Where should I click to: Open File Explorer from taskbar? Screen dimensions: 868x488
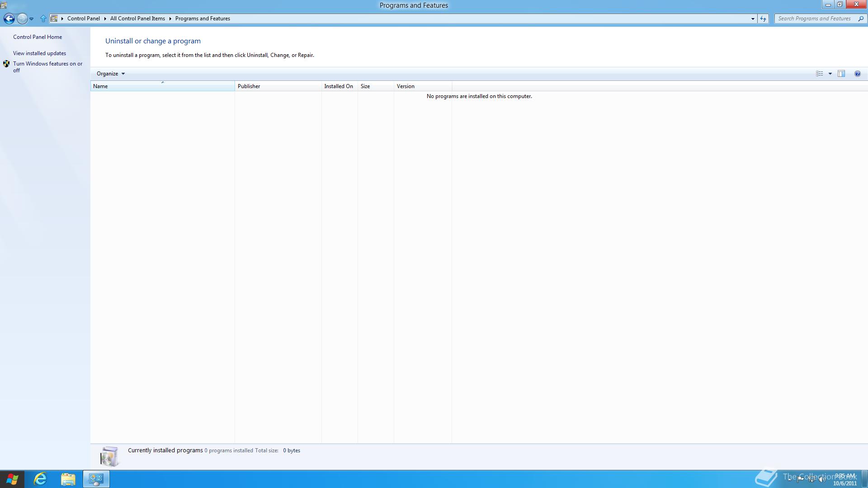point(68,479)
